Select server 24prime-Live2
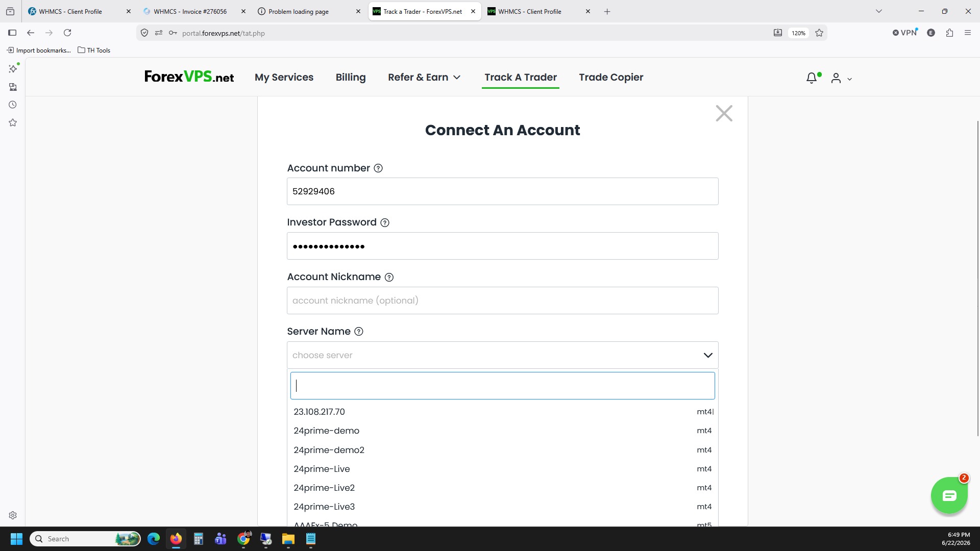Screen dimensions: 980x551 (x=502, y=488)
